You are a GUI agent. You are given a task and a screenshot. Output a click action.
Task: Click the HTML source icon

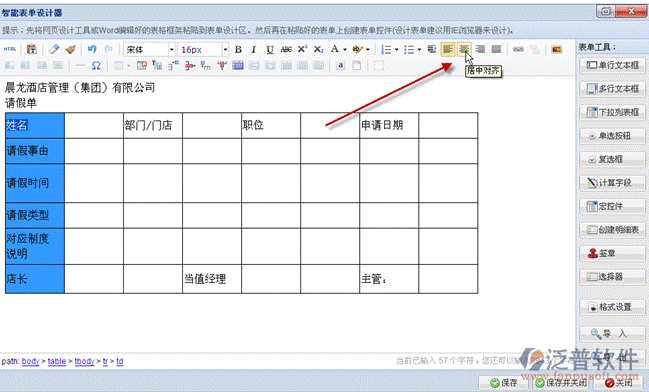[x=10, y=49]
